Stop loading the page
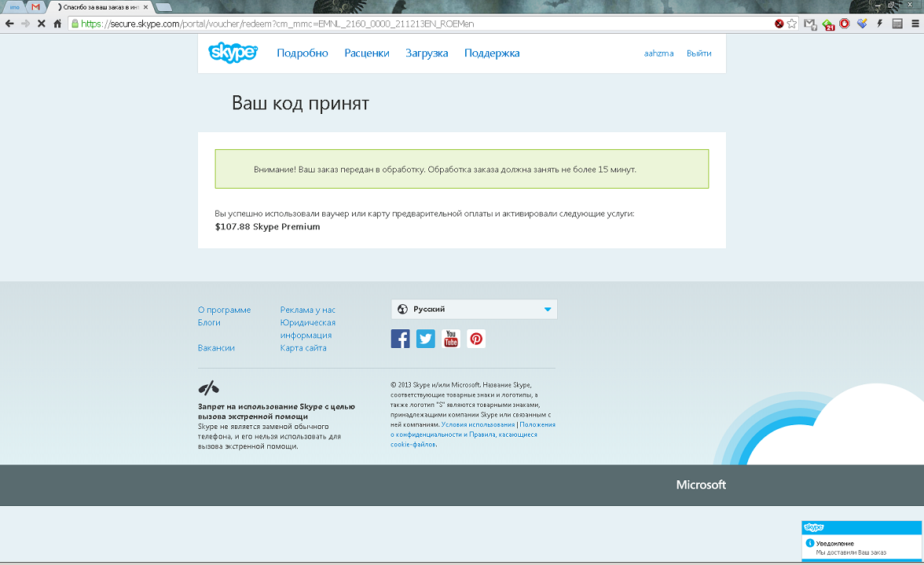Screen dimensions: 924x565 coord(41,24)
